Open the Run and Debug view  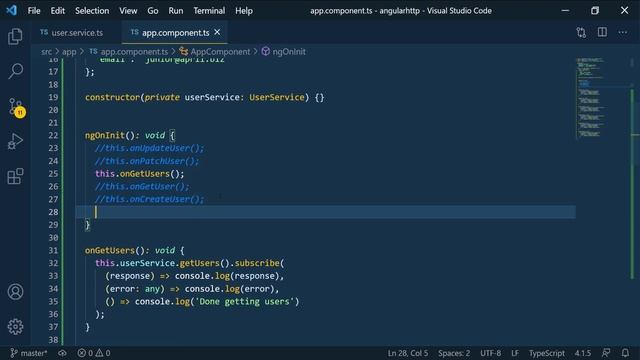(15, 142)
